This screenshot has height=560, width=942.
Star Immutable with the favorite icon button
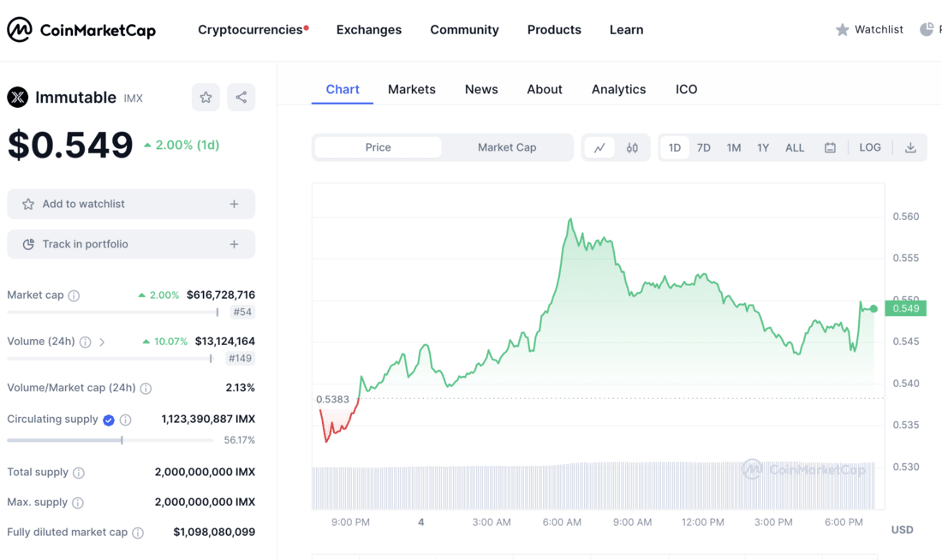click(206, 97)
